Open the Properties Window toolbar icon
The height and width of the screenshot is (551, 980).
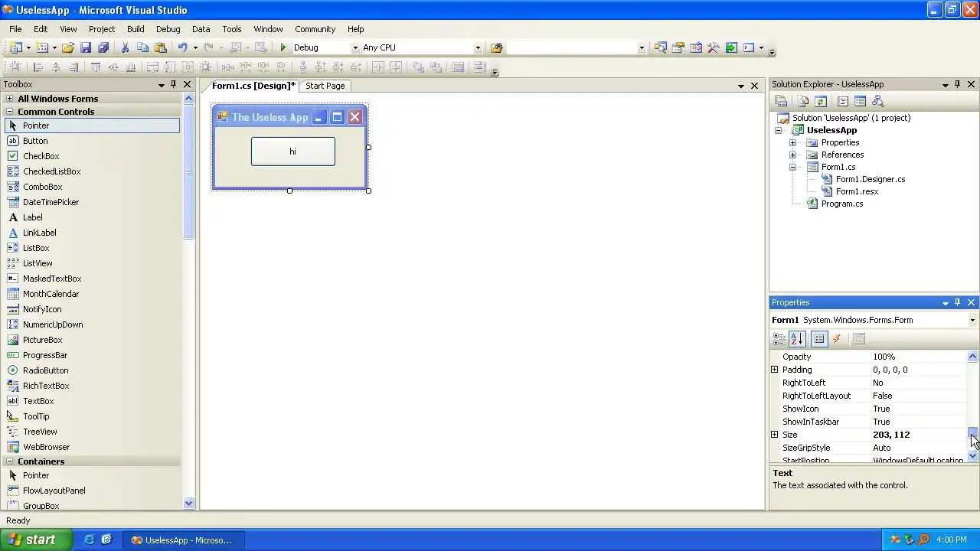678,47
